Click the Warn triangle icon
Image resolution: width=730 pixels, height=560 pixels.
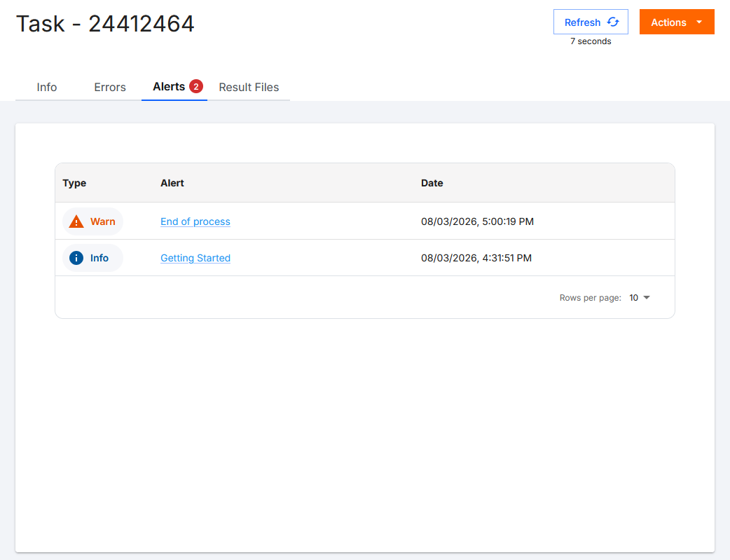pyautogui.click(x=76, y=221)
